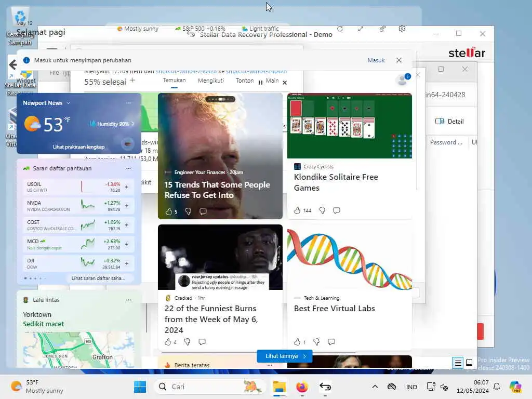The width and height of the screenshot is (532, 399).
Task: Select the Password column header
Action: pos(446,142)
